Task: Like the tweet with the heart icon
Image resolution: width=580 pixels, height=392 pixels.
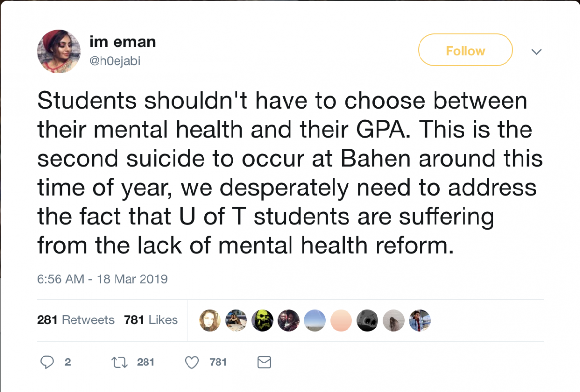Action: pos(192,362)
